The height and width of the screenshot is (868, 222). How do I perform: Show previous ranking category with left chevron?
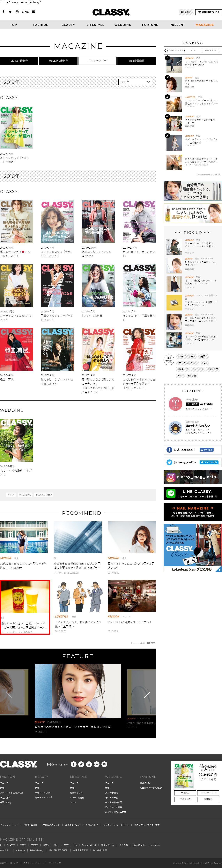tap(165, 51)
